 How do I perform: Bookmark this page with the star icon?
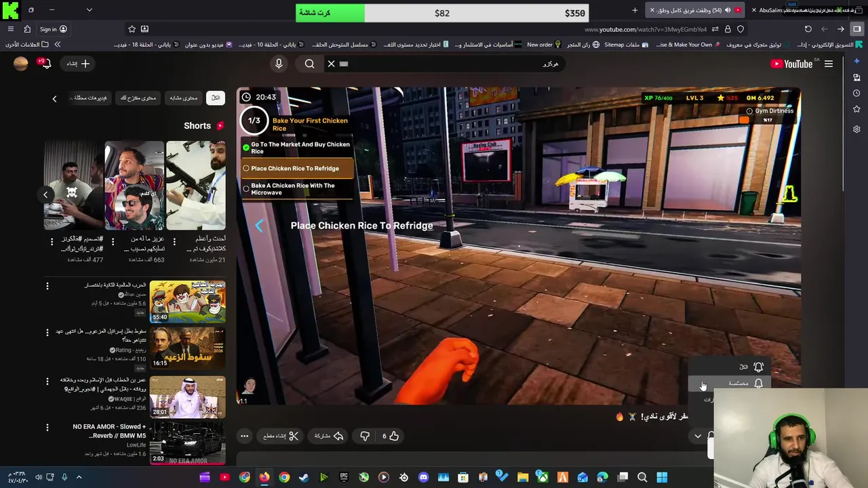(x=132, y=29)
